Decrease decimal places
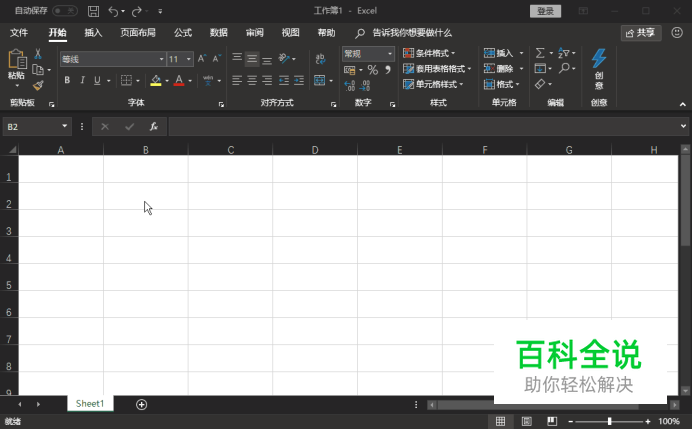Image resolution: width=692 pixels, height=429 pixels. [x=365, y=86]
